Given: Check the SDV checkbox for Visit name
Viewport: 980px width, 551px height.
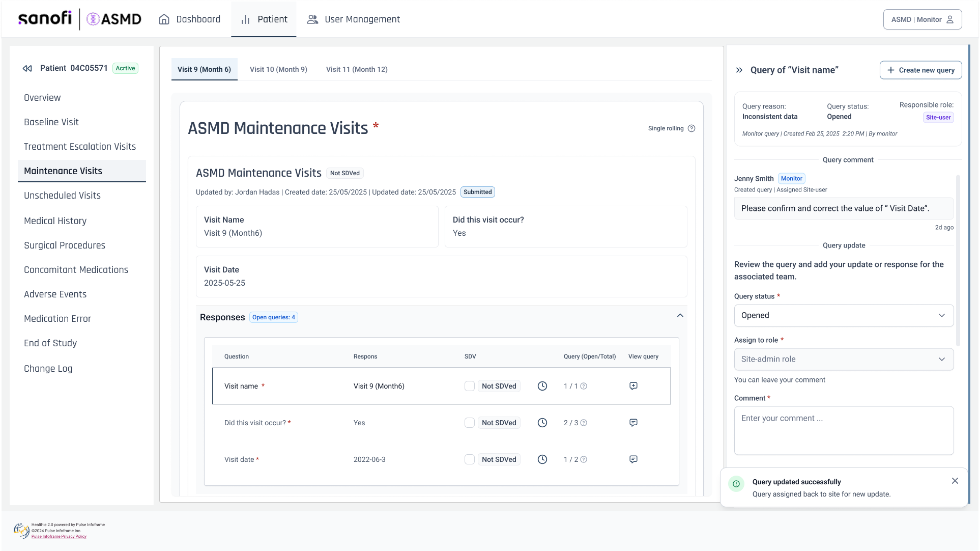Looking at the screenshot, I should click(470, 386).
